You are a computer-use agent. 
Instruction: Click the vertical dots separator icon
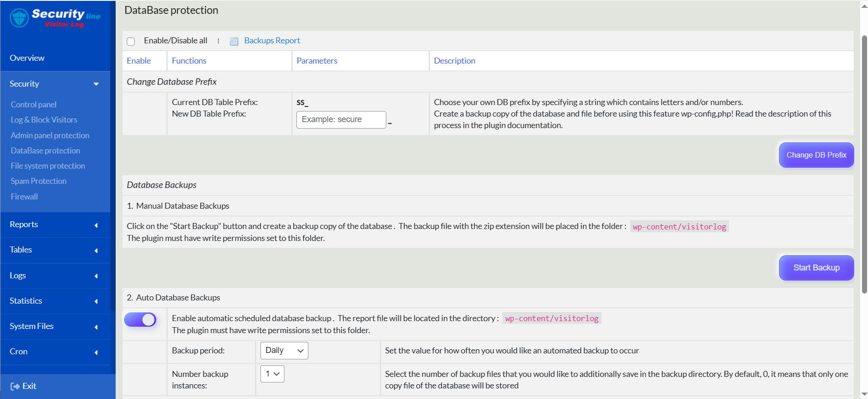coord(218,41)
